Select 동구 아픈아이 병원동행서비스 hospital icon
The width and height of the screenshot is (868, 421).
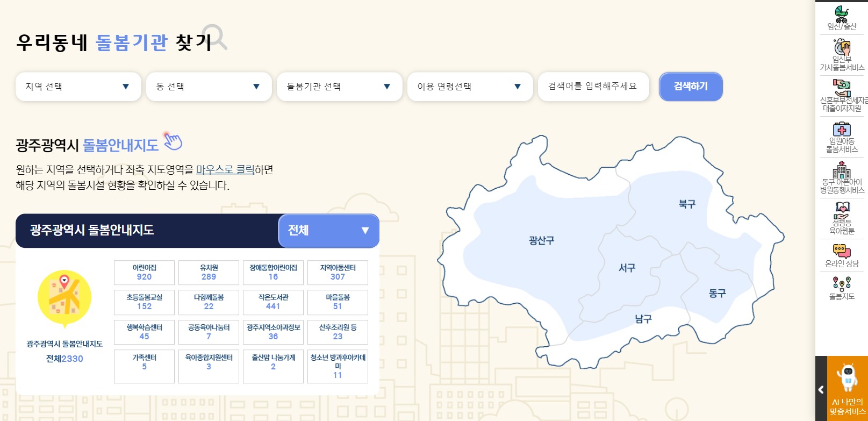[842, 170]
